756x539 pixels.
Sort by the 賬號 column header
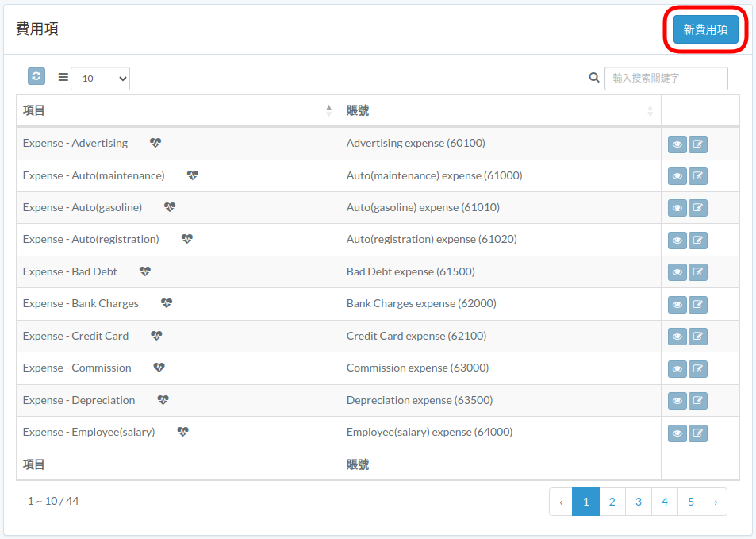(500, 110)
